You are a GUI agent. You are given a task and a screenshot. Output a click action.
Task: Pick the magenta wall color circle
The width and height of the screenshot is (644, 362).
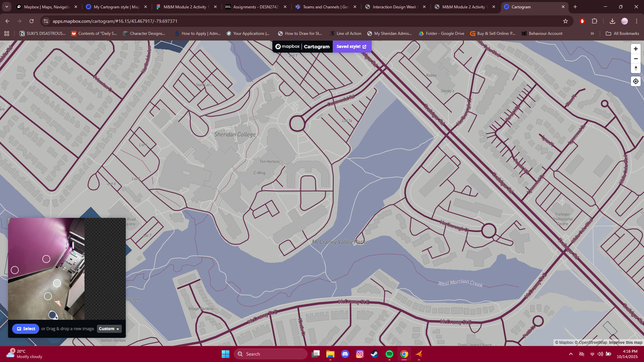[46, 259]
